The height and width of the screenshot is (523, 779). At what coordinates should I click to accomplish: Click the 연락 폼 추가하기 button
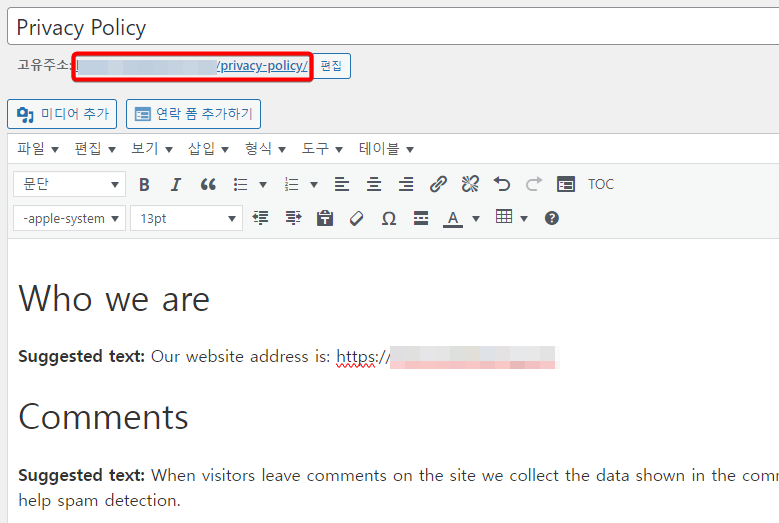193,114
